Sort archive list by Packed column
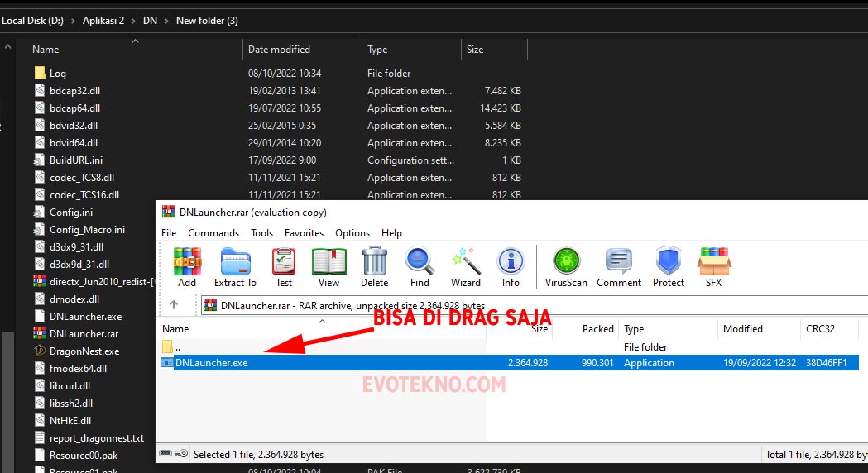The width and height of the screenshot is (868, 473). pyautogui.click(x=597, y=329)
